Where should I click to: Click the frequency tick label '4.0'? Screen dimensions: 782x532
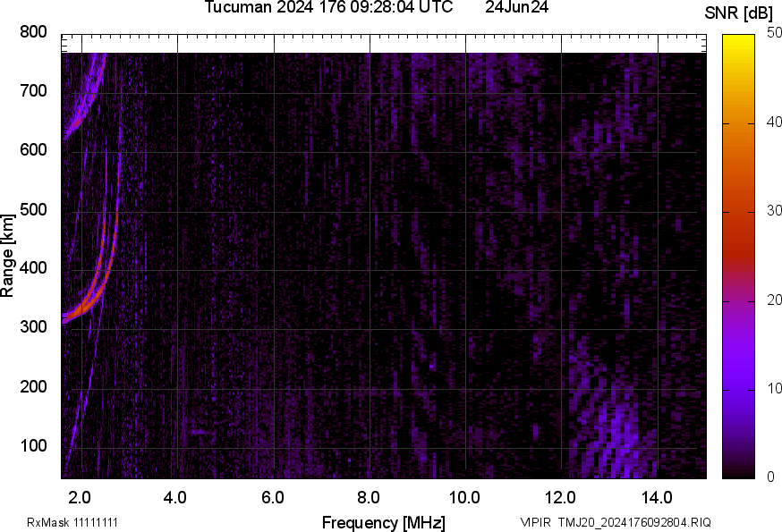tap(175, 497)
